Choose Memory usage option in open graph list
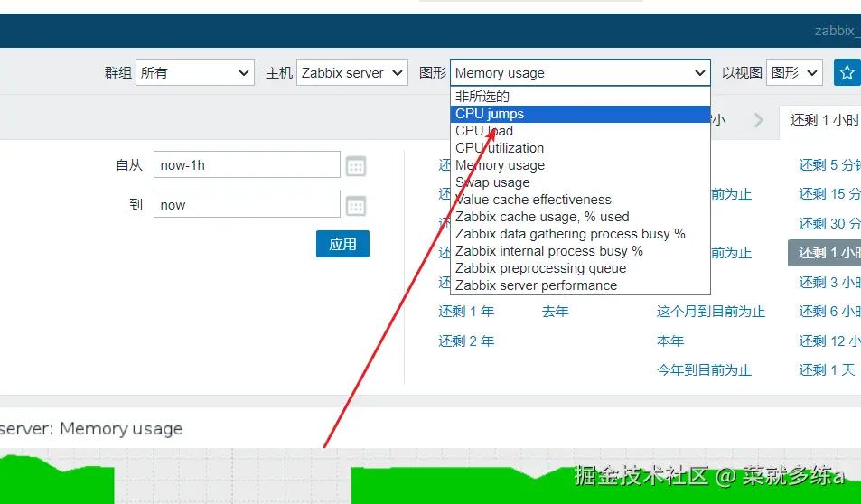 click(x=580, y=165)
